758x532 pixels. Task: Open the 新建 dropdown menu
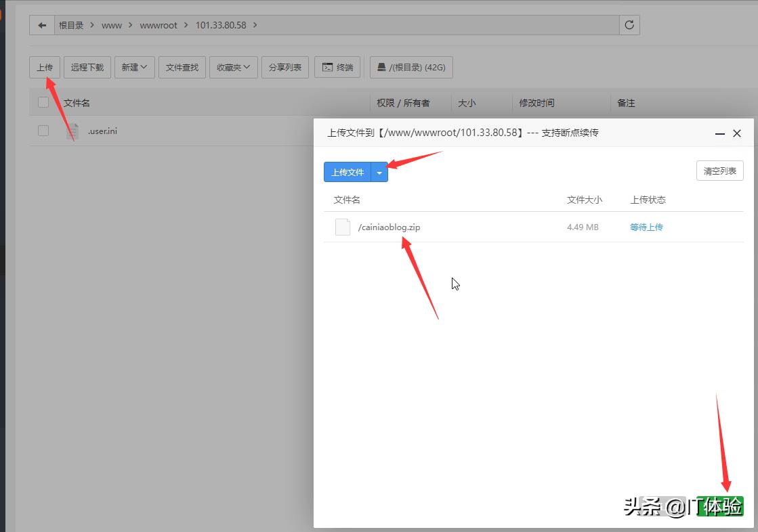[135, 67]
